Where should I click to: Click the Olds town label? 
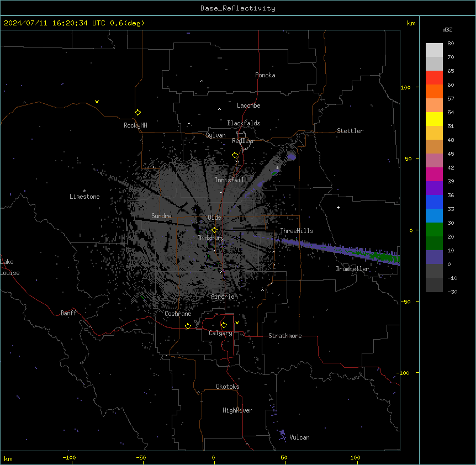coord(214,218)
